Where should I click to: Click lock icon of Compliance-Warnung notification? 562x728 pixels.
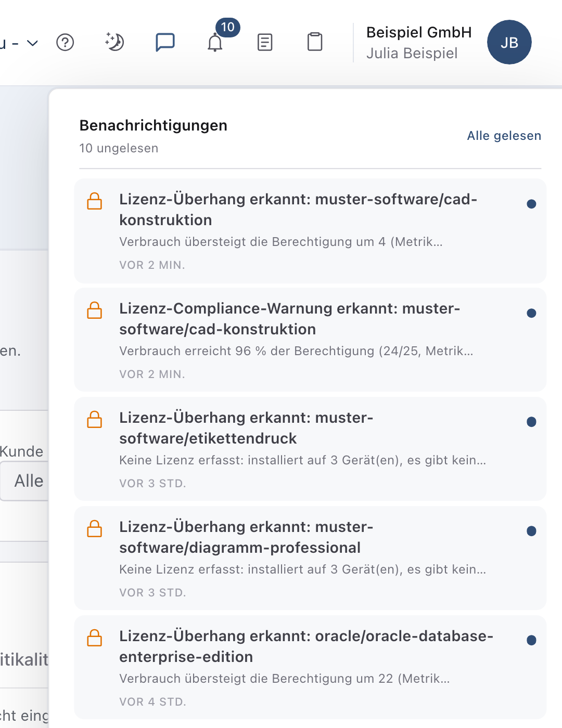[x=95, y=310]
